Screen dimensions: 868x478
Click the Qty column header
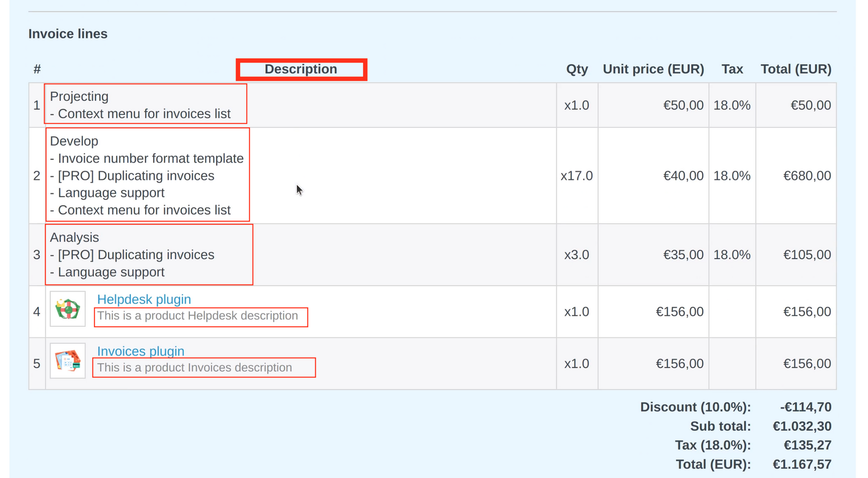pos(577,69)
